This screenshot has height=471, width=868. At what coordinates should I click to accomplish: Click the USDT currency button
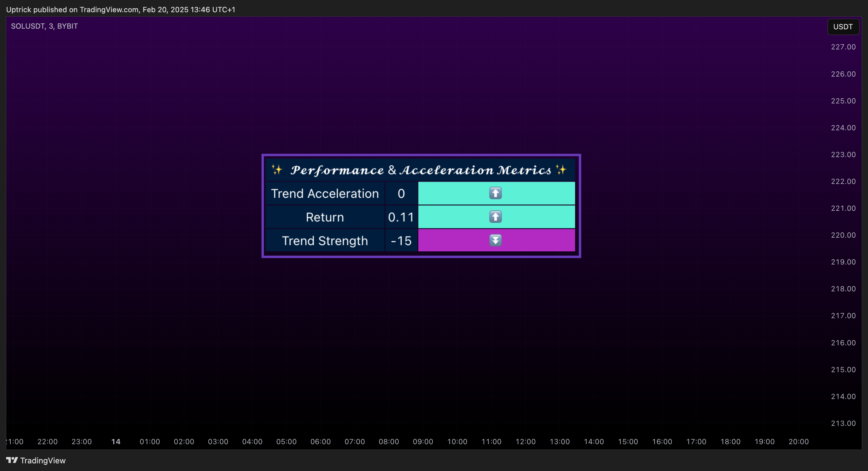(x=843, y=27)
